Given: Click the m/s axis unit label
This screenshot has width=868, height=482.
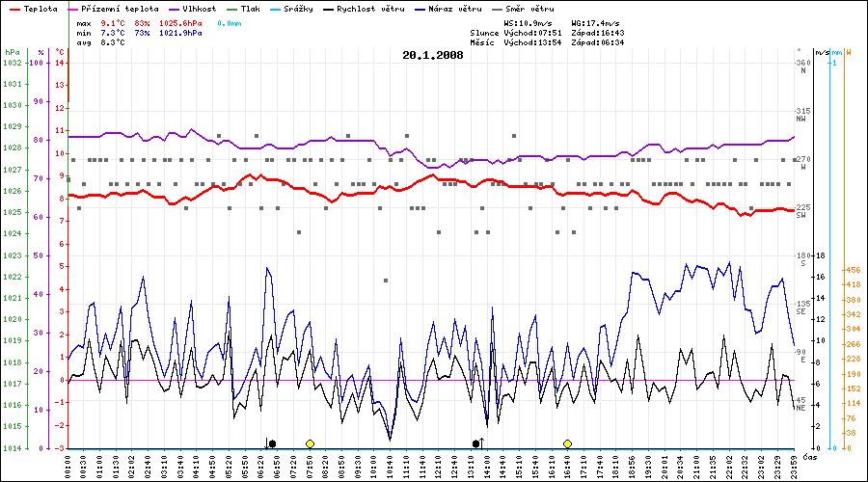Looking at the screenshot, I should coord(822,52).
